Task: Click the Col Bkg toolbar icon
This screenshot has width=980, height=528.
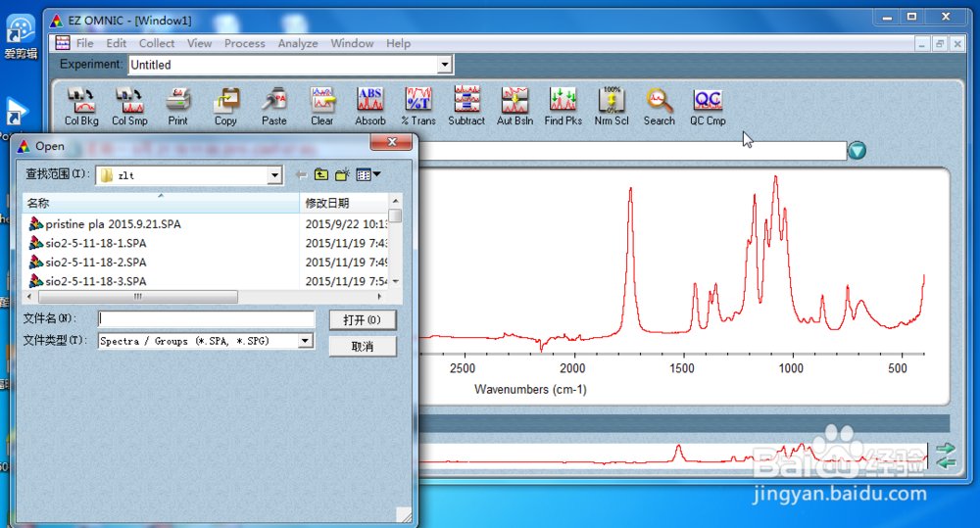Action: coord(81,106)
